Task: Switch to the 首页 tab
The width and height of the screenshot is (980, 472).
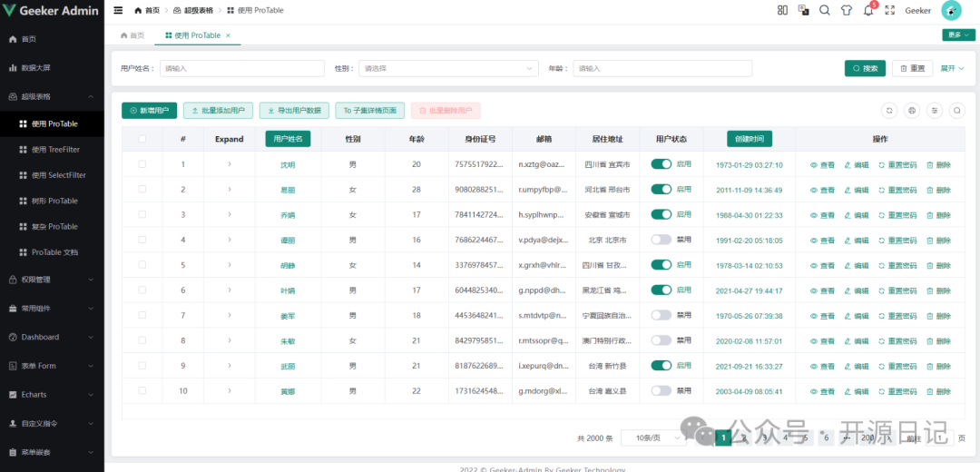Action: click(132, 35)
